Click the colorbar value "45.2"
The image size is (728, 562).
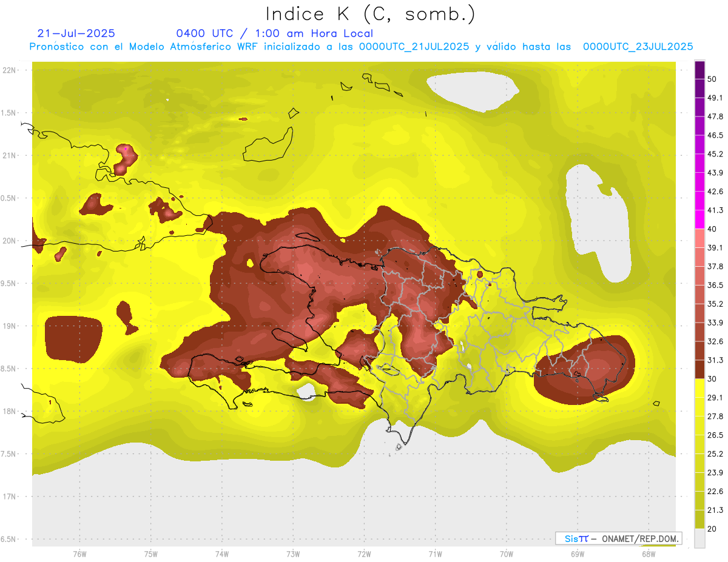click(x=715, y=154)
